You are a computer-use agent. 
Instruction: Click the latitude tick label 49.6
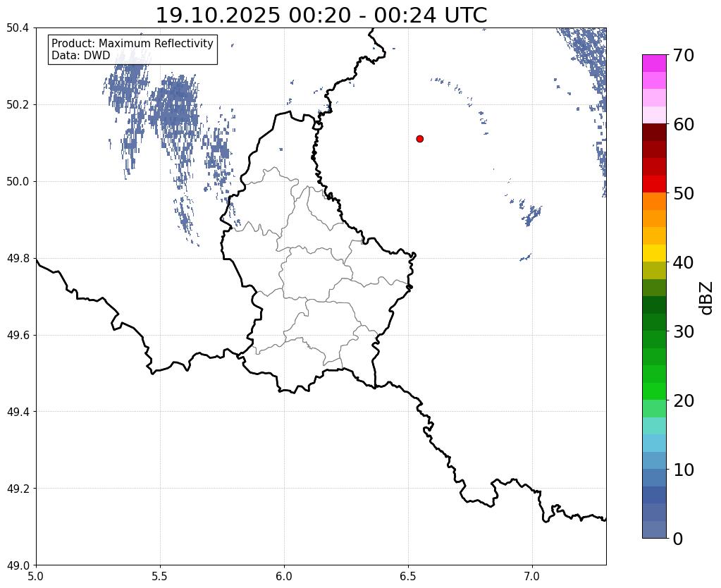pos(18,335)
